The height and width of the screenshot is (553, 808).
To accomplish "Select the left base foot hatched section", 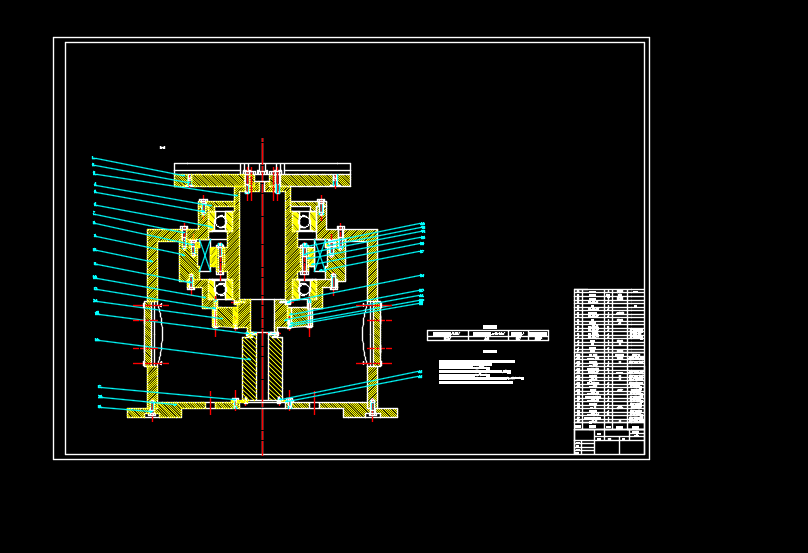I will [154, 412].
